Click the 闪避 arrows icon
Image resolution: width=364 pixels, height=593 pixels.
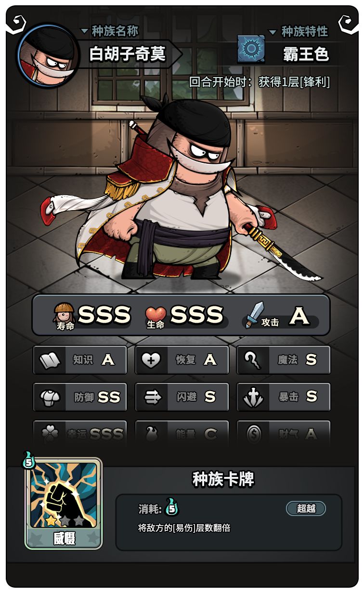click(x=152, y=397)
